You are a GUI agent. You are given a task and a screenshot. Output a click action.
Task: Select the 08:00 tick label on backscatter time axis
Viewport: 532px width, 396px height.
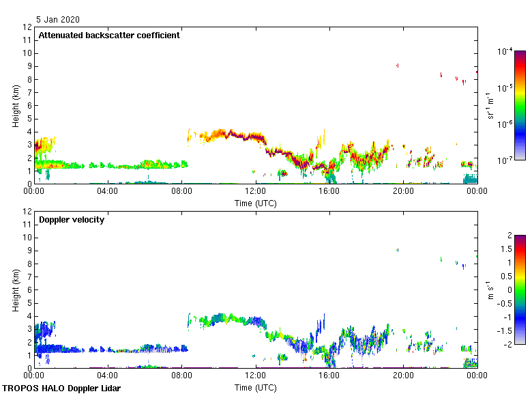(181, 191)
